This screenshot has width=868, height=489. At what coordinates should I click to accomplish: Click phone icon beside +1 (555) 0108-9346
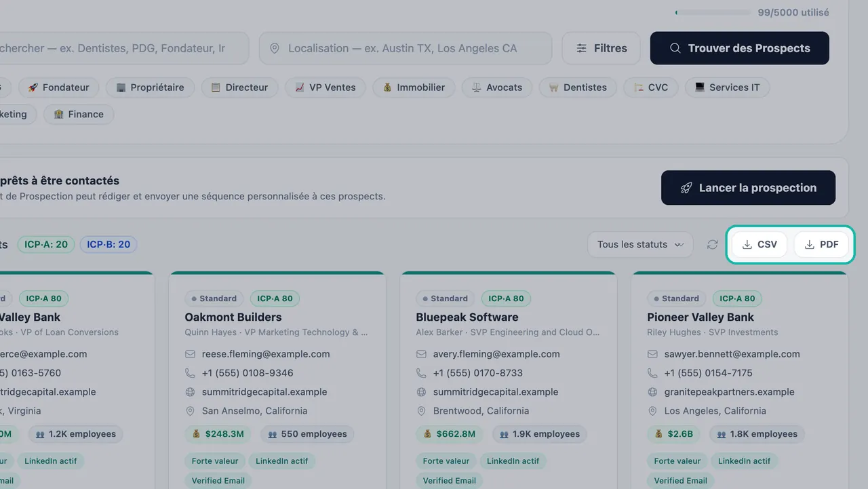[190, 373]
